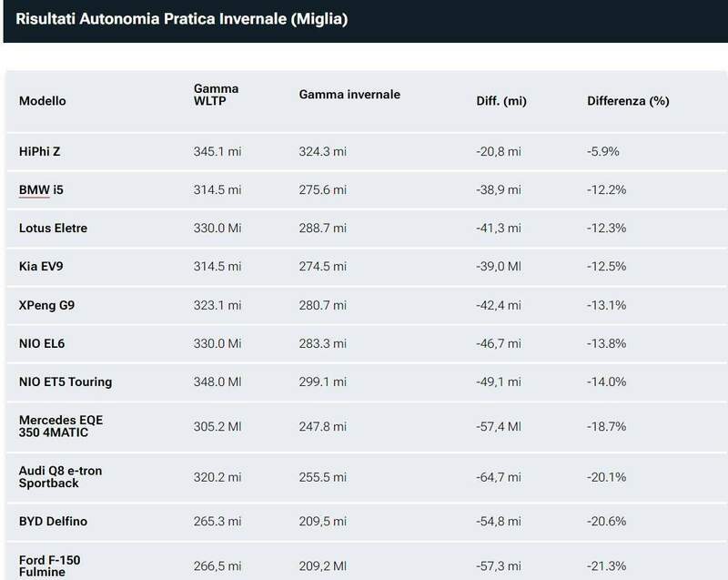Click the 'Kia EV9' model name
Image resolution: width=728 pixels, height=580 pixels.
pos(42,266)
